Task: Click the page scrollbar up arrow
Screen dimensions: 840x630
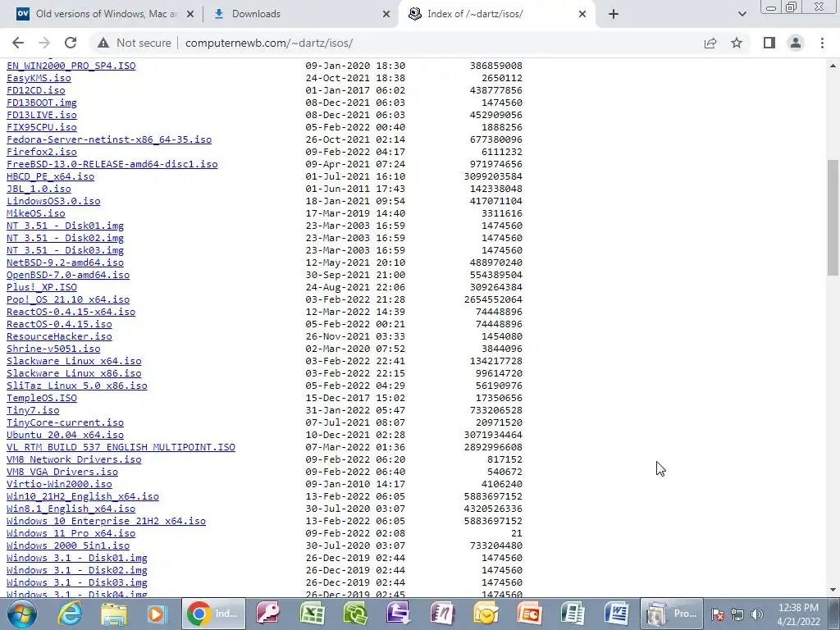Action: pos(833,66)
